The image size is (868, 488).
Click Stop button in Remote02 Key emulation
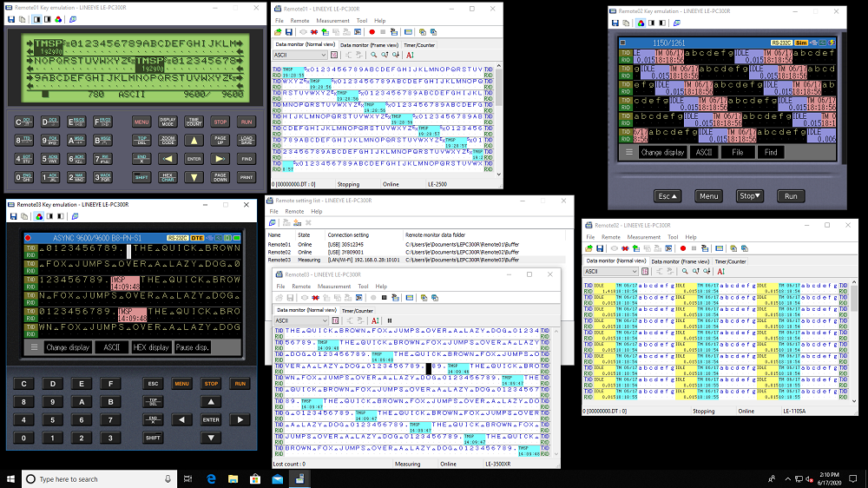pos(750,196)
